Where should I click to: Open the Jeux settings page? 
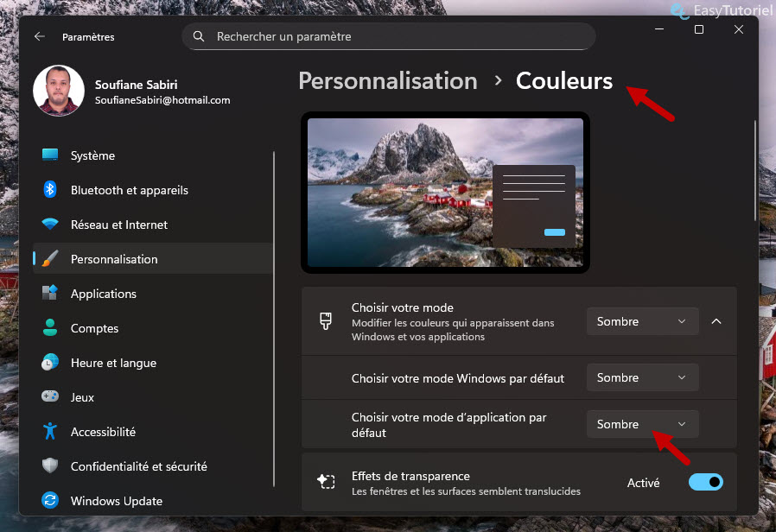[x=82, y=397]
